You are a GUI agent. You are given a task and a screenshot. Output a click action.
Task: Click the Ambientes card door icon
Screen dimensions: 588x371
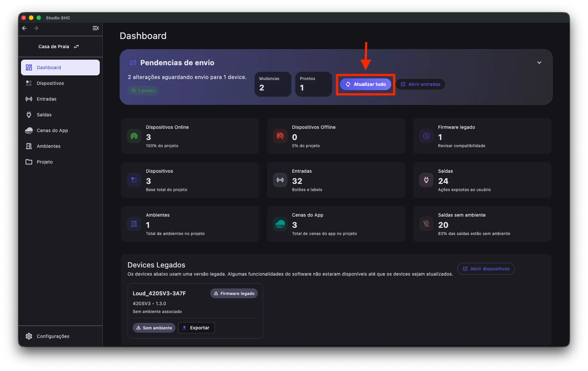134,224
